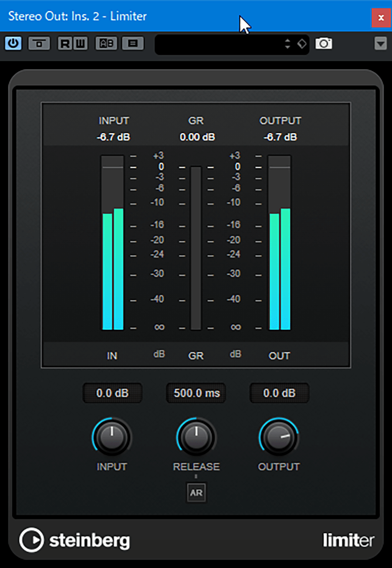The image size is (392, 568).
Task: Click the output level meter bars
Action: click(280, 243)
